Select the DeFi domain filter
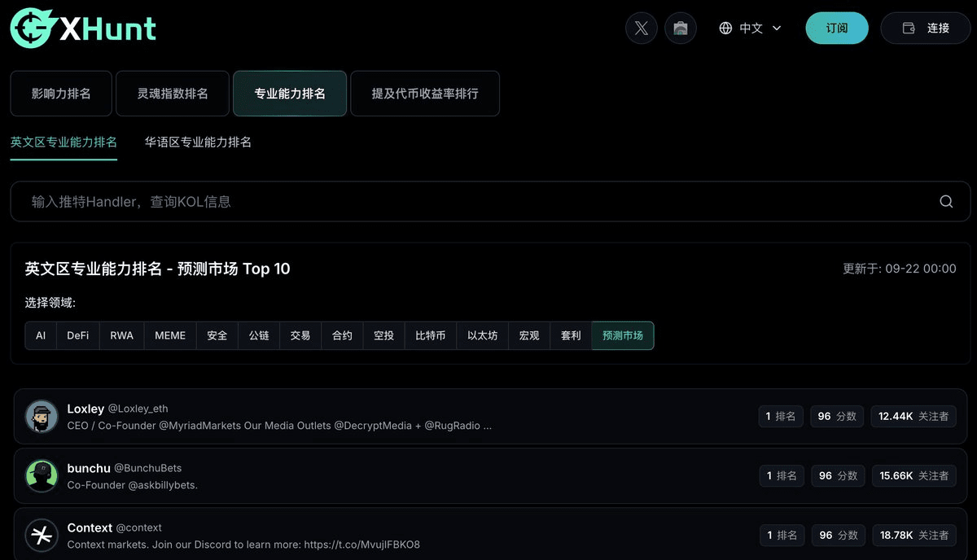This screenshot has height=560, width=977. coord(78,335)
